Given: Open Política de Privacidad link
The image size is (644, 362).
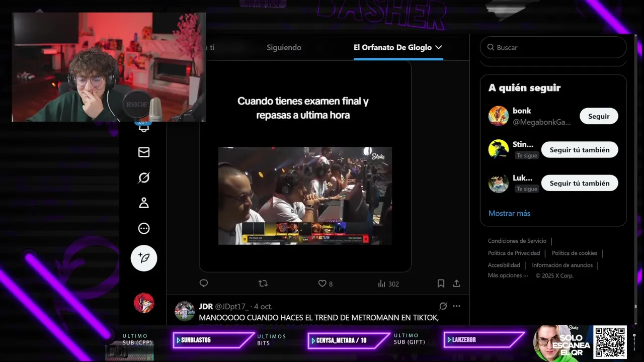Looking at the screenshot, I should pos(514,253).
